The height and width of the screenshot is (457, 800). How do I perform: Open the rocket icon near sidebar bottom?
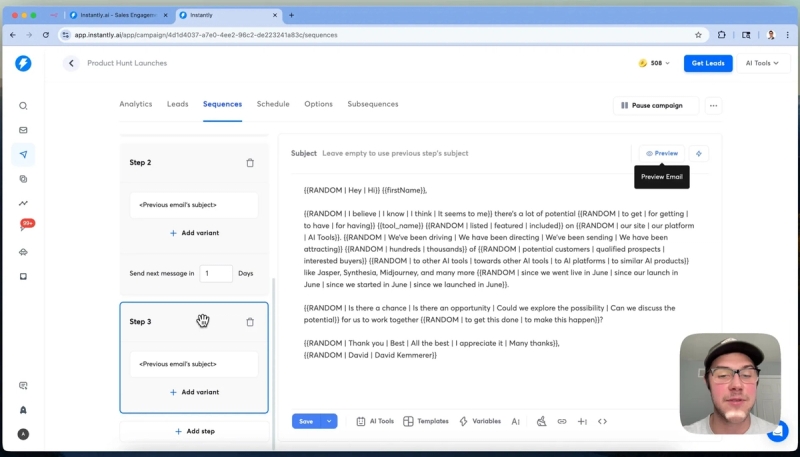click(23, 410)
